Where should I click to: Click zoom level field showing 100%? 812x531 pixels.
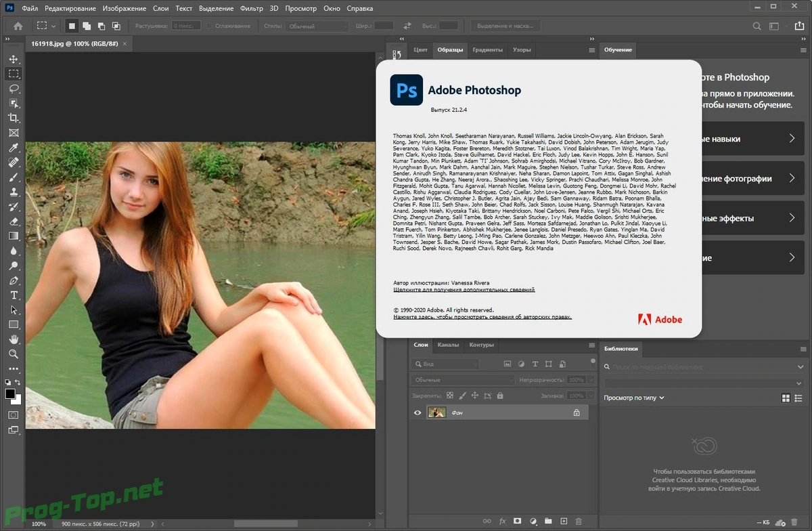click(x=39, y=524)
